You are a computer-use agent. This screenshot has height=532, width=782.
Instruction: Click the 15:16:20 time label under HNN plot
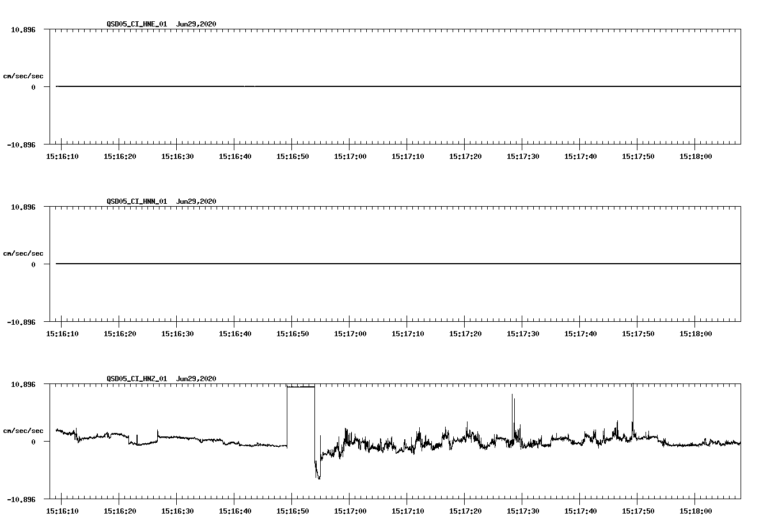pyautogui.click(x=120, y=334)
